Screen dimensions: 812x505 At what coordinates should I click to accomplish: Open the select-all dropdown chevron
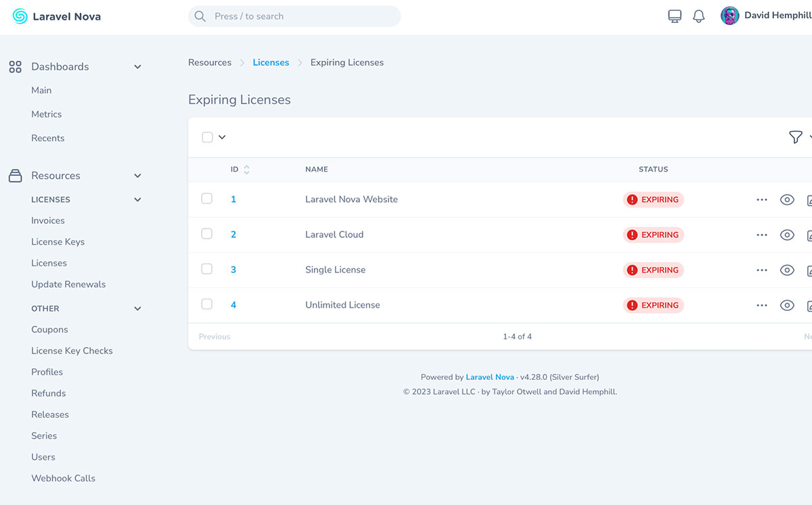[x=222, y=137]
